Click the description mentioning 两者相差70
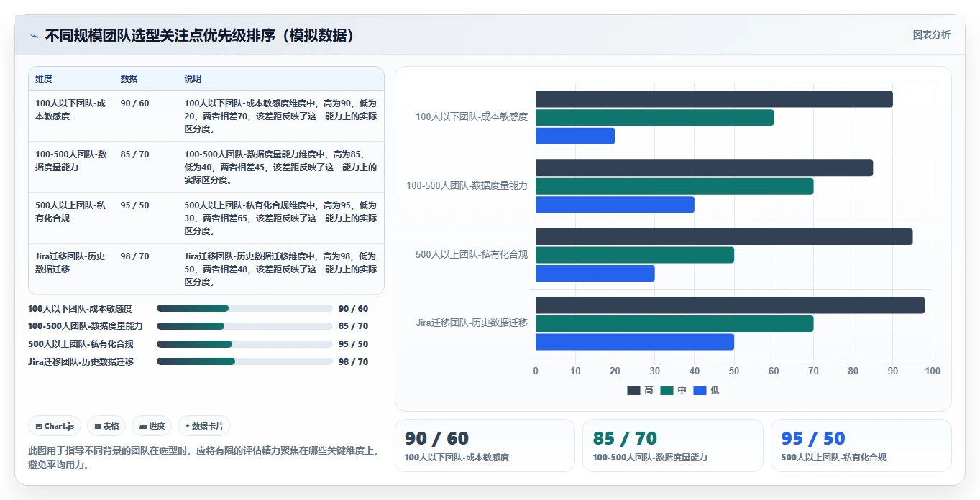Viewport: 980px width, 500px height. (x=281, y=116)
